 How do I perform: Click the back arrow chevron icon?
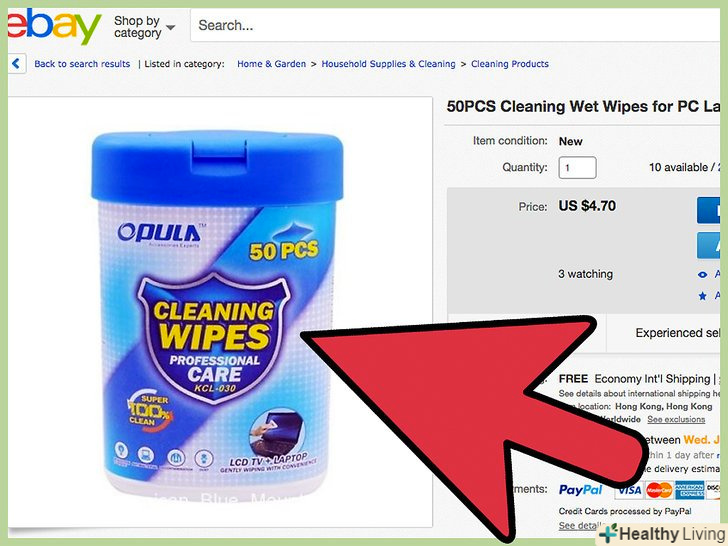click(x=16, y=63)
